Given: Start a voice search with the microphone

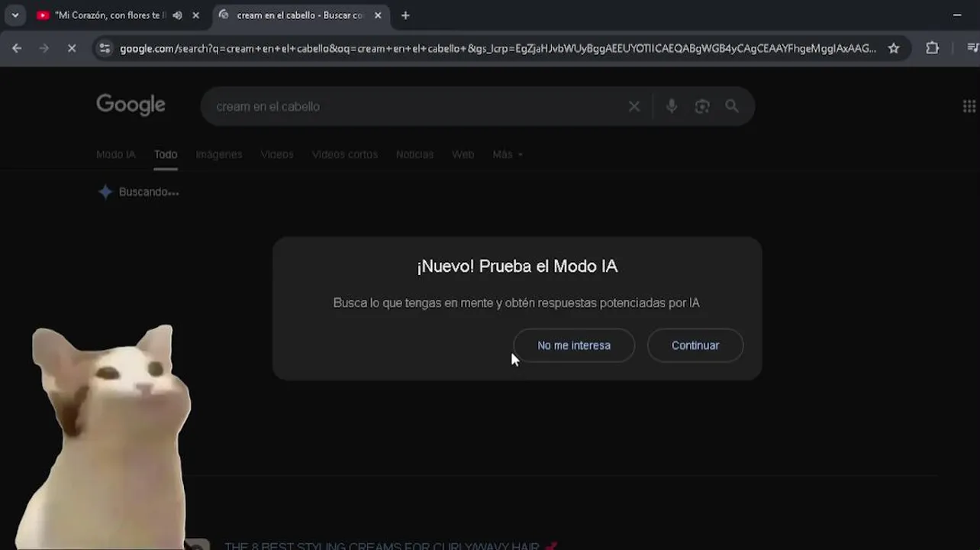Looking at the screenshot, I should tap(672, 106).
